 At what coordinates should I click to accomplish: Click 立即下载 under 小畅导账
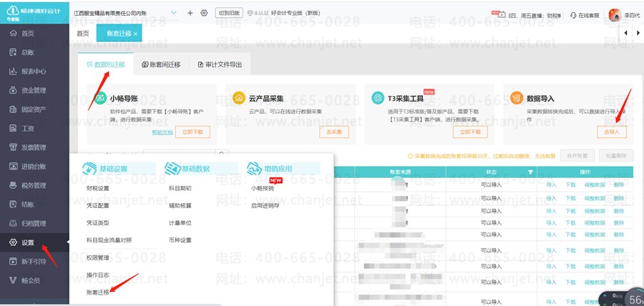click(192, 132)
